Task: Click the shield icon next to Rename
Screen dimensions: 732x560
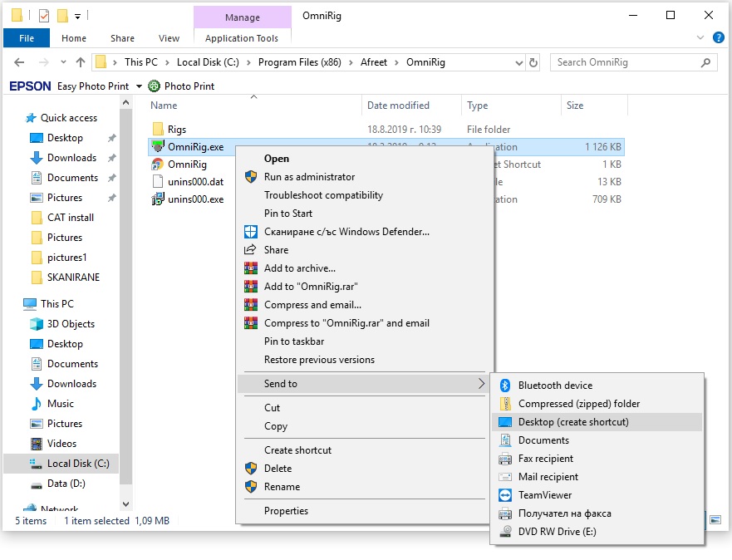Action: (x=251, y=487)
